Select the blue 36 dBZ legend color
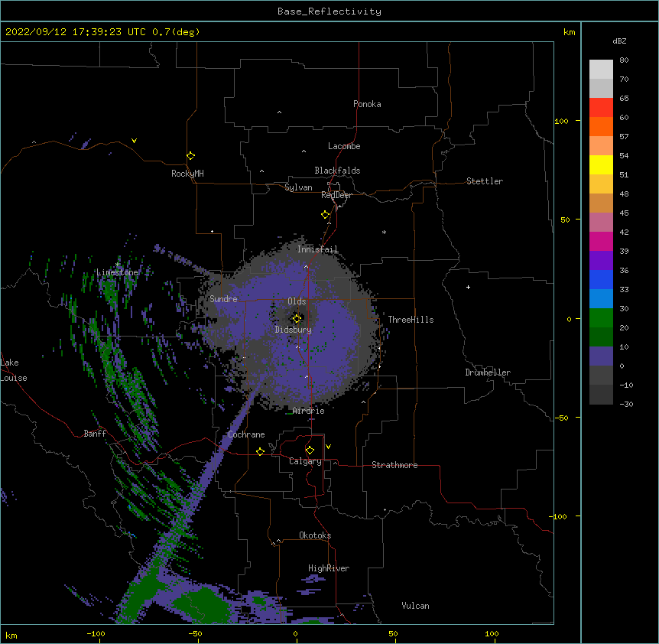 pos(601,279)
